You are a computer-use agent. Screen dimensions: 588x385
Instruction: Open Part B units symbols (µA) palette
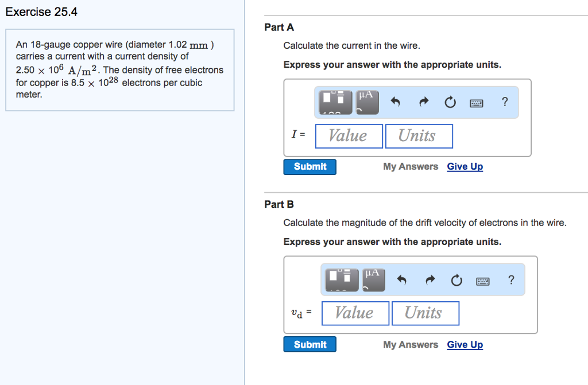[x=373, y=279]
